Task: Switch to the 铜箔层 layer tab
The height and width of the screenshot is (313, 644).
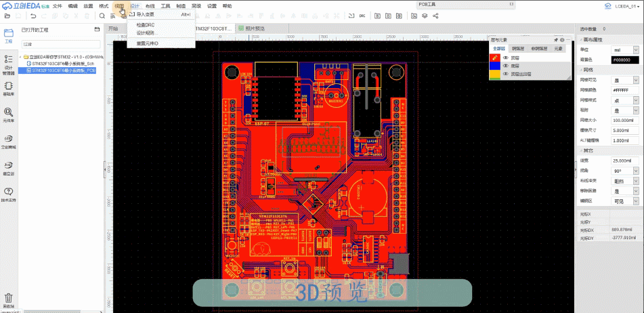Action: pyautogui.click(x=518, y=49)
